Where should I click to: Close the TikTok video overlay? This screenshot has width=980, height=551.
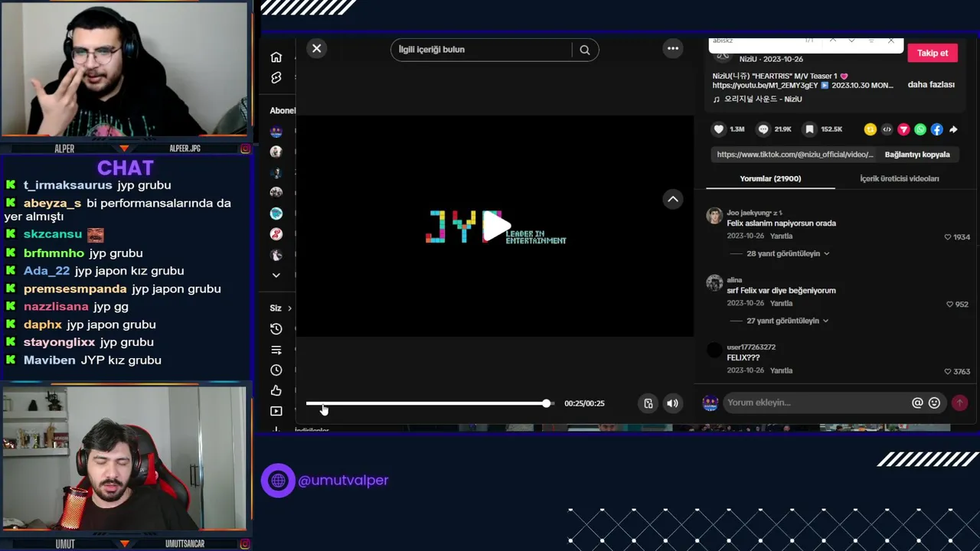click(x=316, y=49)
